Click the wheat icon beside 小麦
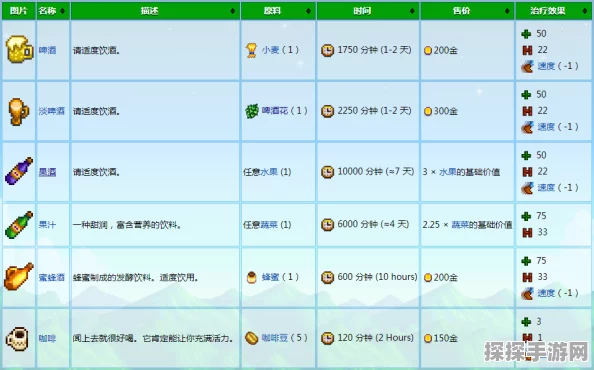The width and height of the screenshot is (594, 370). click(251, 50)
